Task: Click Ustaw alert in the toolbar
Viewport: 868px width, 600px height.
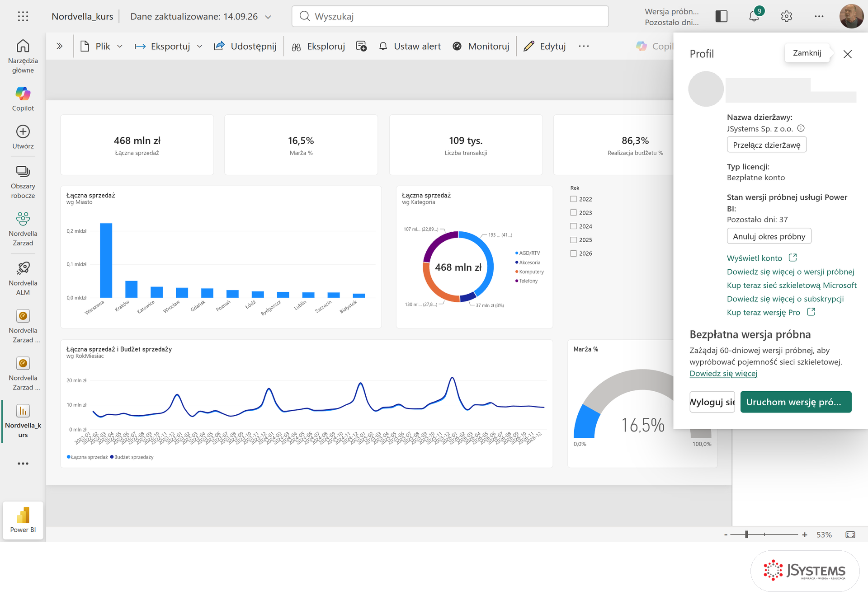Action: point(410,46)
